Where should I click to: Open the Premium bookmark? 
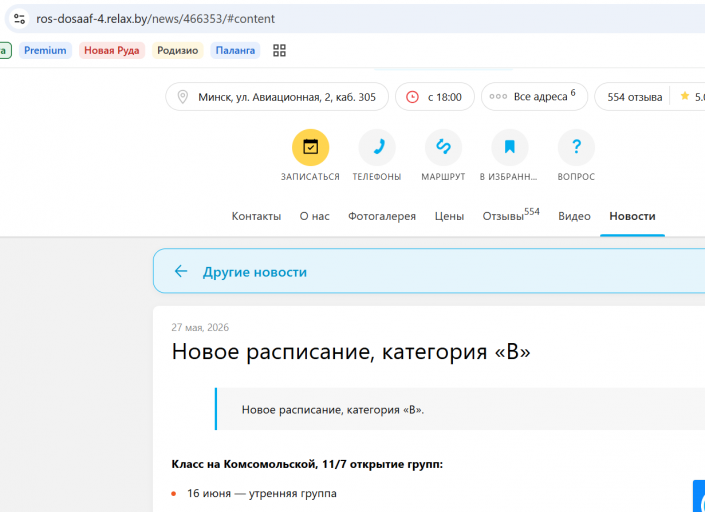pyautogui.click(x=45, y=50)
